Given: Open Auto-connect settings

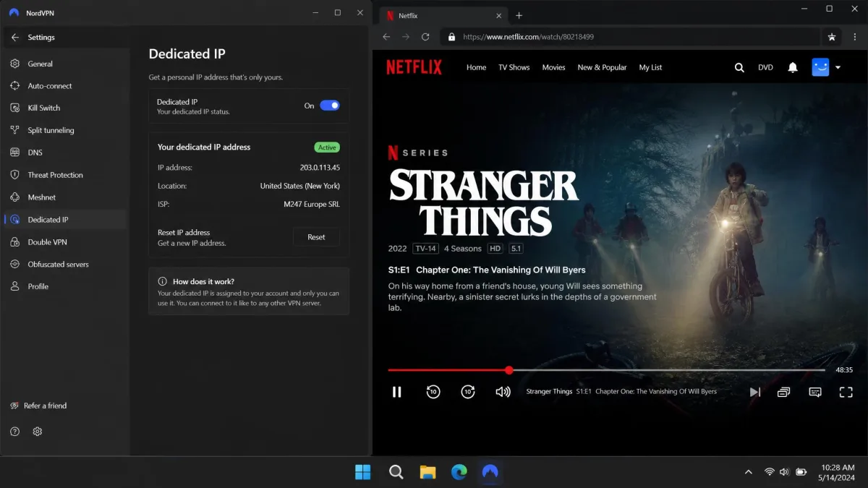Looking at the screenshot, I should (65, 86).
